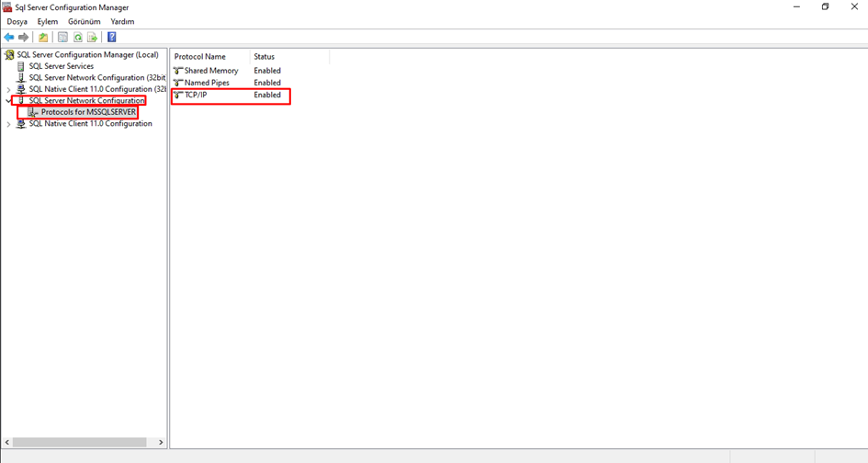
Task: Select the TCP/IP protocol icon
Action: [x=178, y=96]
